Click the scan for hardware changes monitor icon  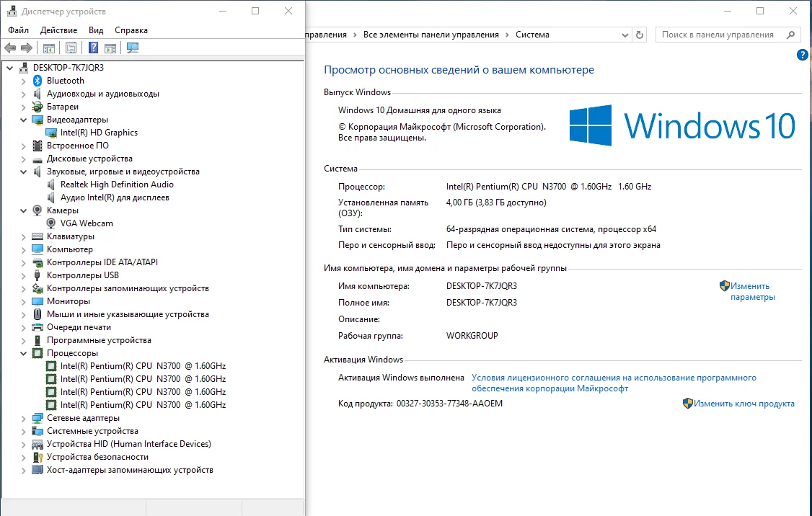coord(133,48)
